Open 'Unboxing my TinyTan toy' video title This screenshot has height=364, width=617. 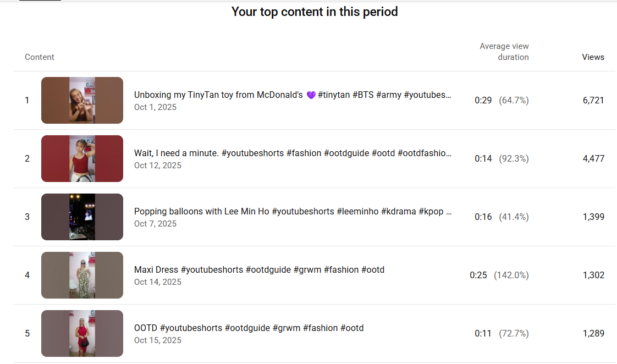pyautogui.click(x=292, y=95)
